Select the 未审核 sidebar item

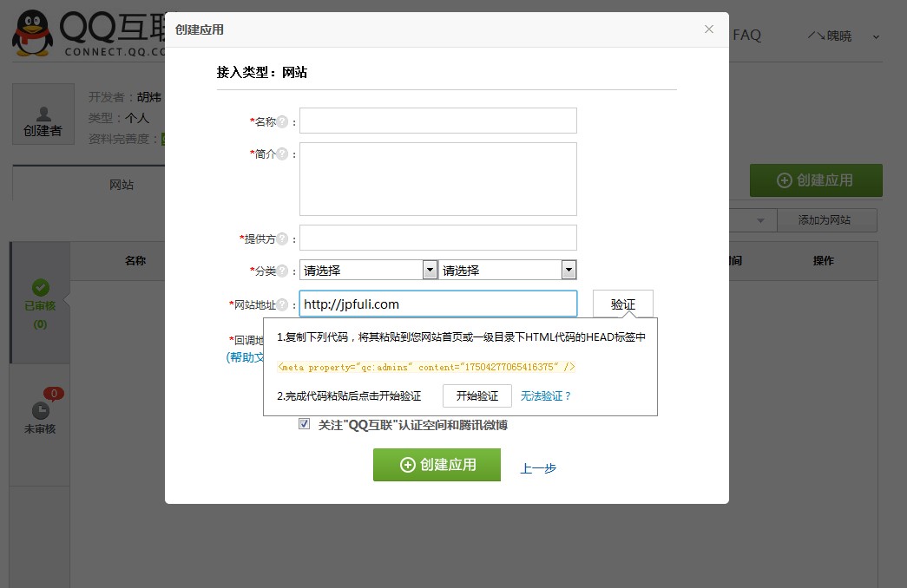40,425
